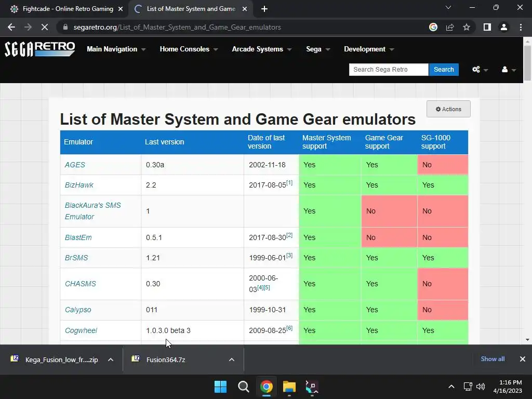
Task: Open File Explorer from taskbar
Action: pos(289,387)
